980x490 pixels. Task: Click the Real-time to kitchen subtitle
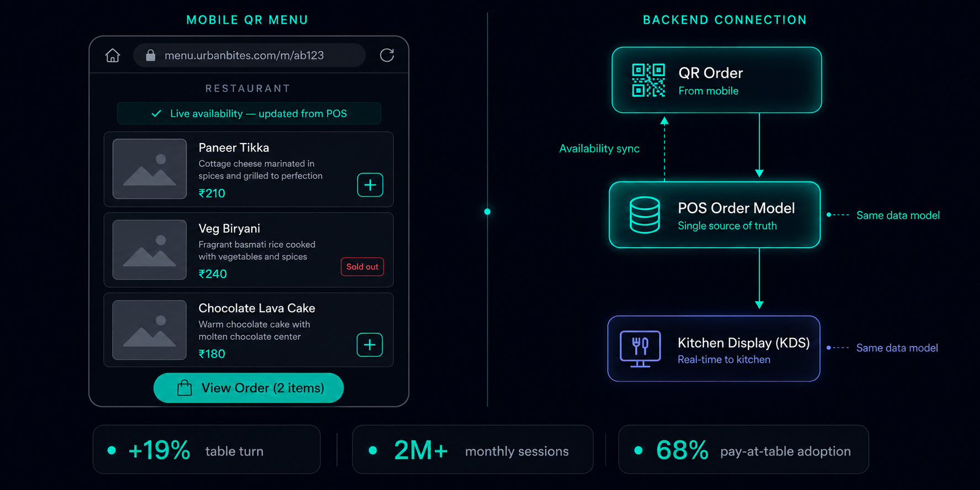click(724, 360)
